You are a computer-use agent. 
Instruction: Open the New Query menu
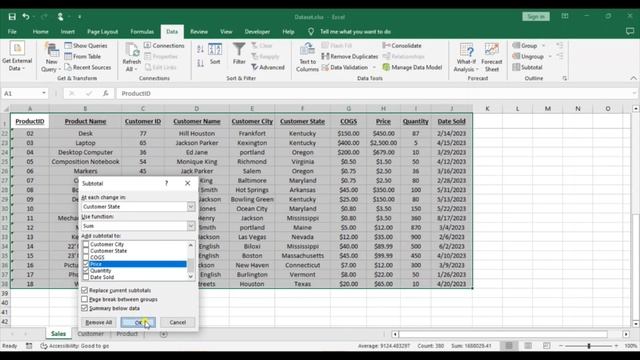coord(51,57)
